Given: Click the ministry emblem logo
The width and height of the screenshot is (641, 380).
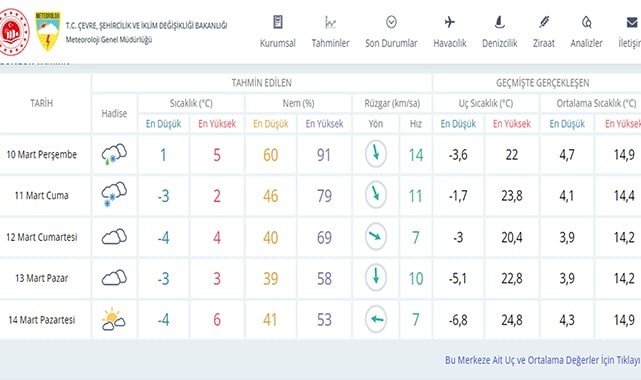Looking at the screenshot, I should point(14,32).
